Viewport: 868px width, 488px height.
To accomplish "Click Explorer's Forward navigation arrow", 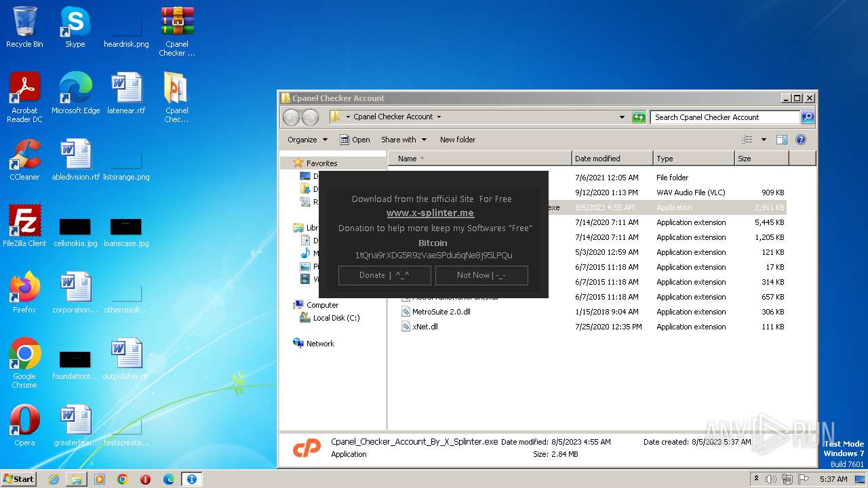I will (x=310, y=117).
